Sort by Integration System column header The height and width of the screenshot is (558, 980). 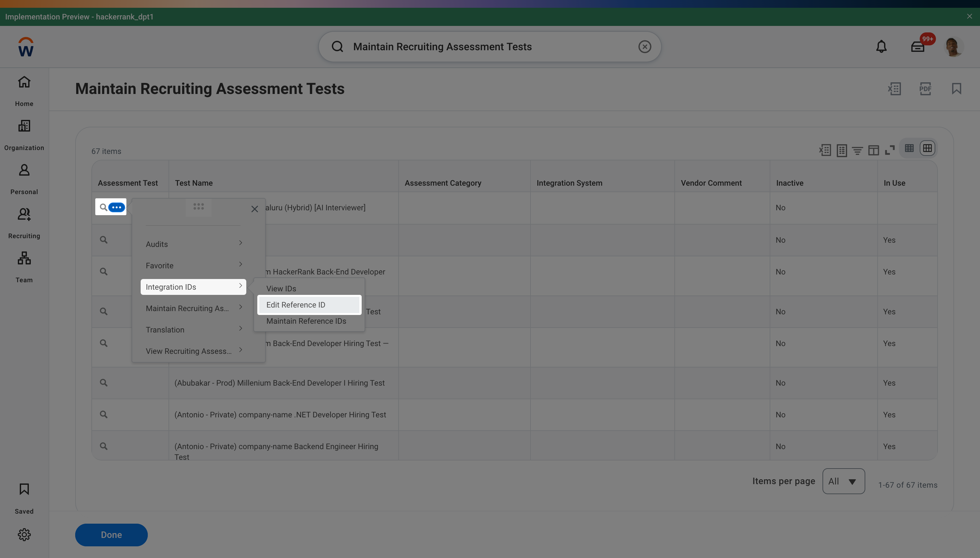click(x=569, y=183)
